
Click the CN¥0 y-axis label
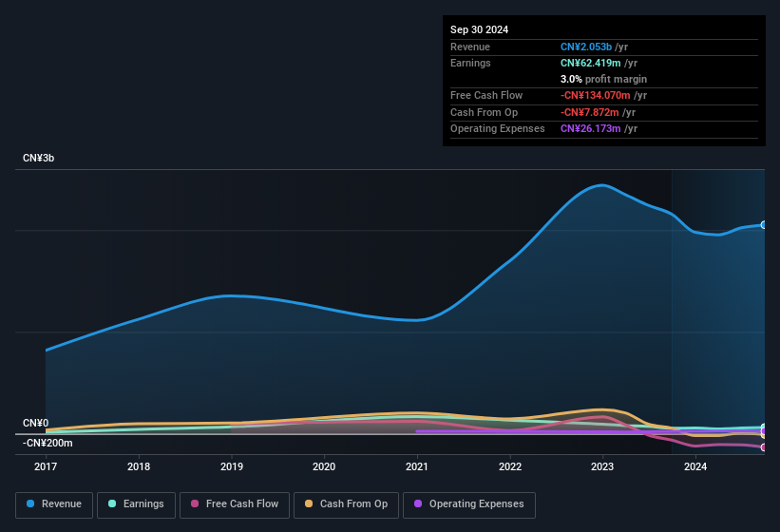(x=35, y=423)
